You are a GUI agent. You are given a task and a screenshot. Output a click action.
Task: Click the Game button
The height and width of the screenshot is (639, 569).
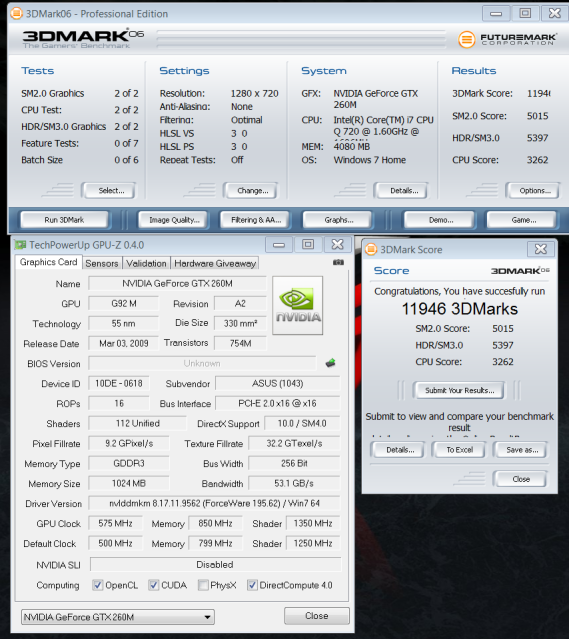click(x=523, y=220)
